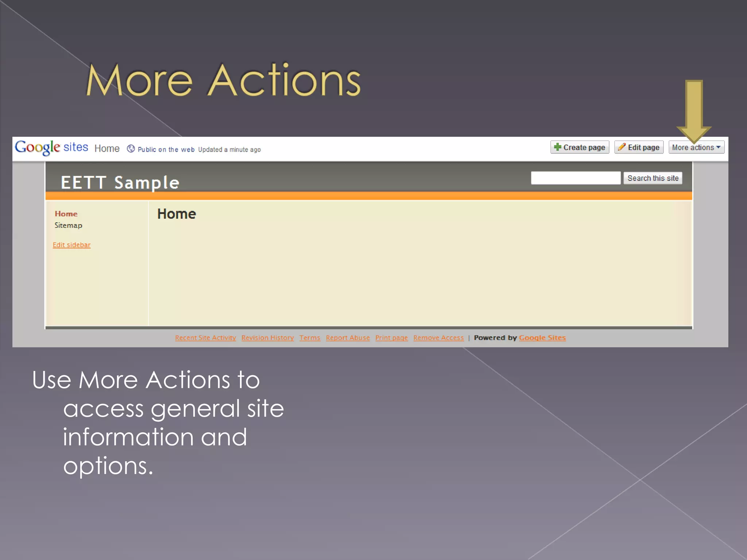Open the More actions dropdown
Viewport: 747px width, 560px height.
pos(696,147)
